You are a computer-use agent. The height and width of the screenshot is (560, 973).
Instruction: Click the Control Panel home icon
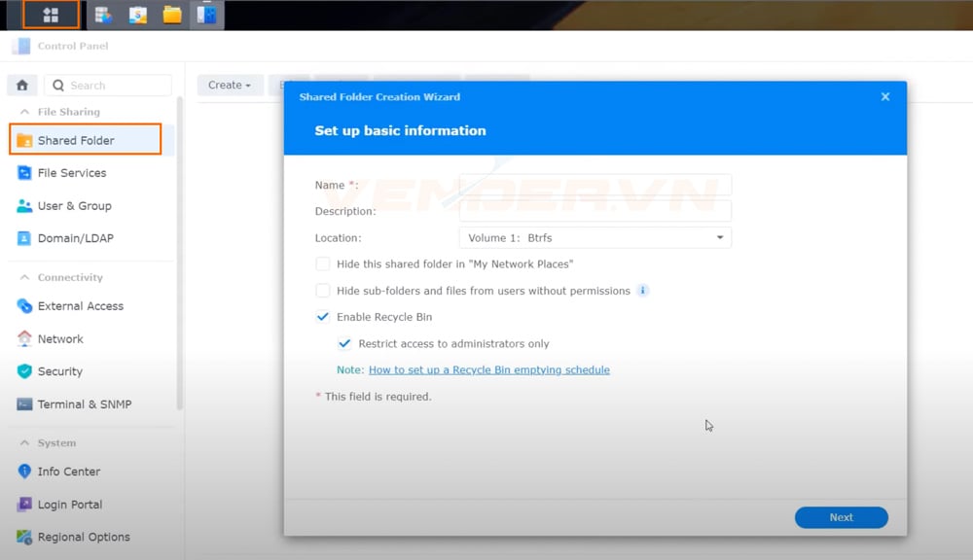[x=20, y=86]
